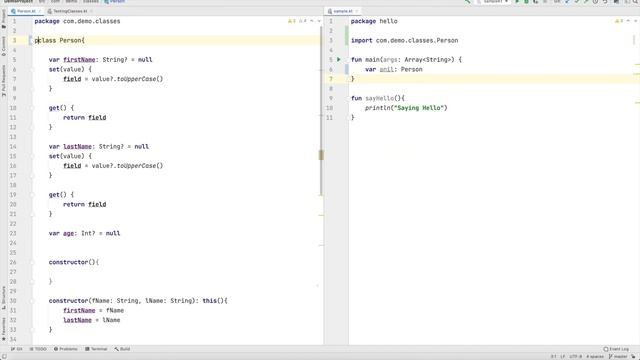Click classes breadcrumb in navigation bar
Viewport: 640px width, 360px height.
pos(91,2)
